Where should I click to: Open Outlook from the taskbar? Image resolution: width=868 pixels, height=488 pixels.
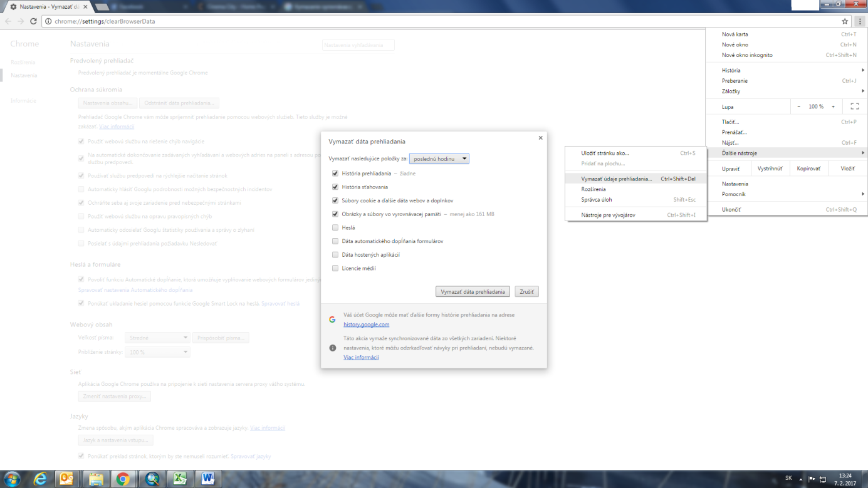67,479
